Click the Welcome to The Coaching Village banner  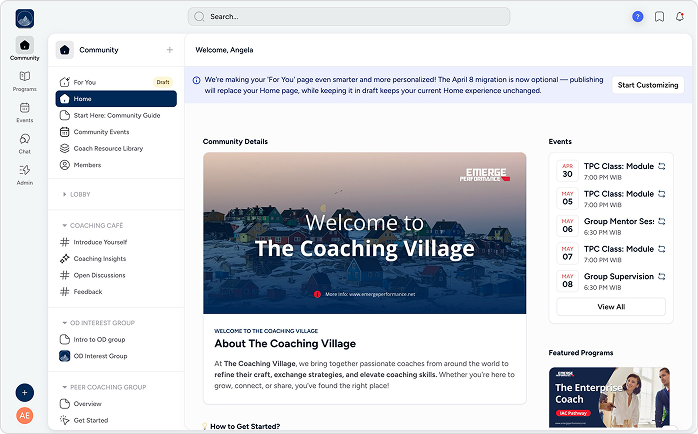point(365,233)
